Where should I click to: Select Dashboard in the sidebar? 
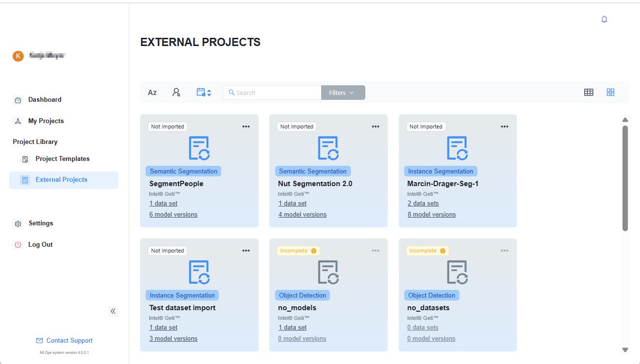point(44,99)
